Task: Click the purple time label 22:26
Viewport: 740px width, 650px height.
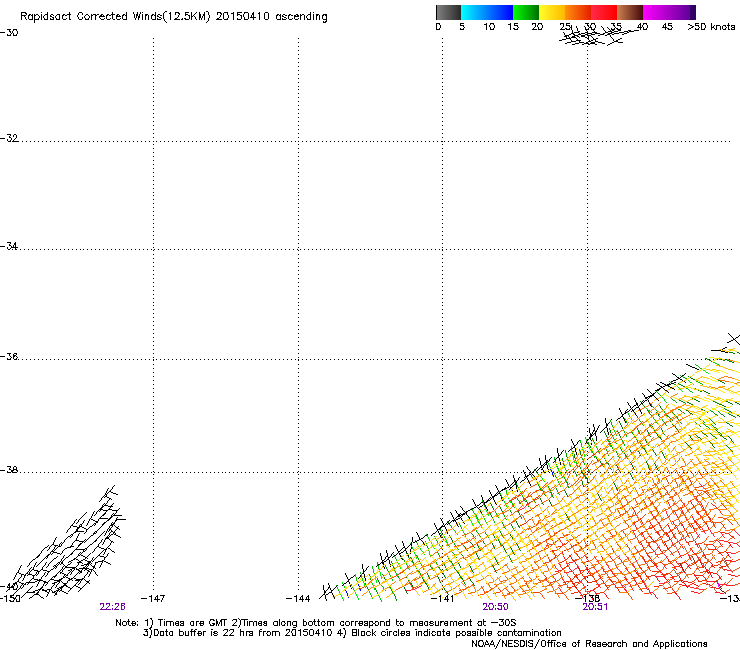Action: [112, 607]
